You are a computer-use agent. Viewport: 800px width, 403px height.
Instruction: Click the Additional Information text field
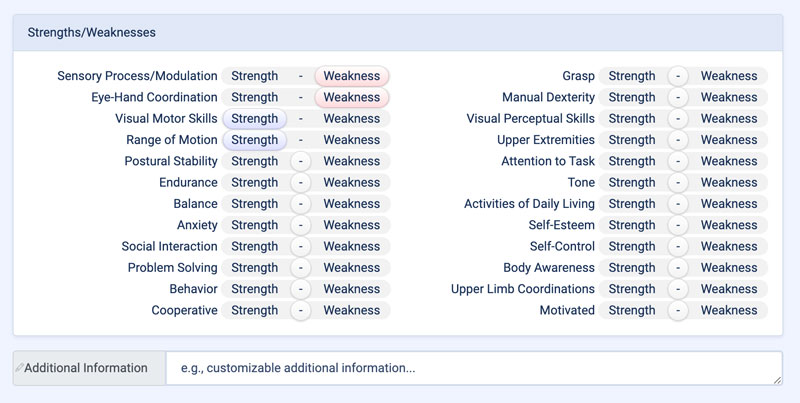point(473,368)
